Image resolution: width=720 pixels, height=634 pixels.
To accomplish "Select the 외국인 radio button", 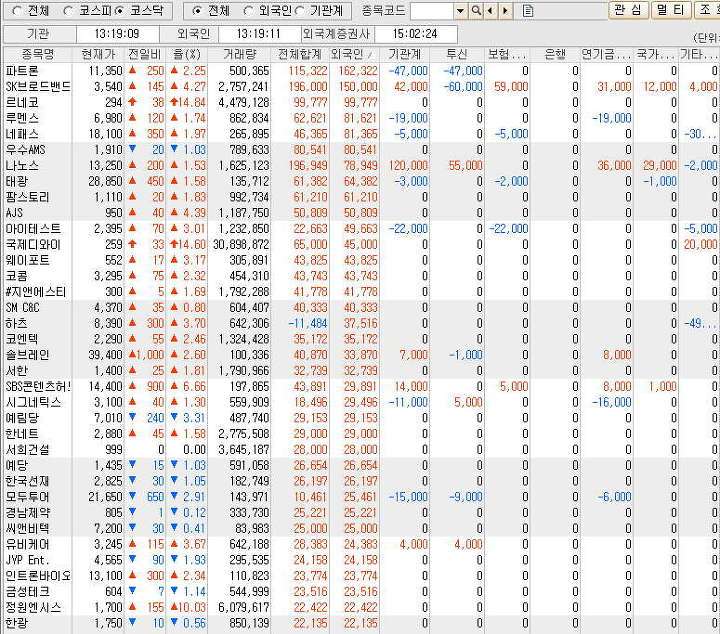I will [x=248, y=11].
